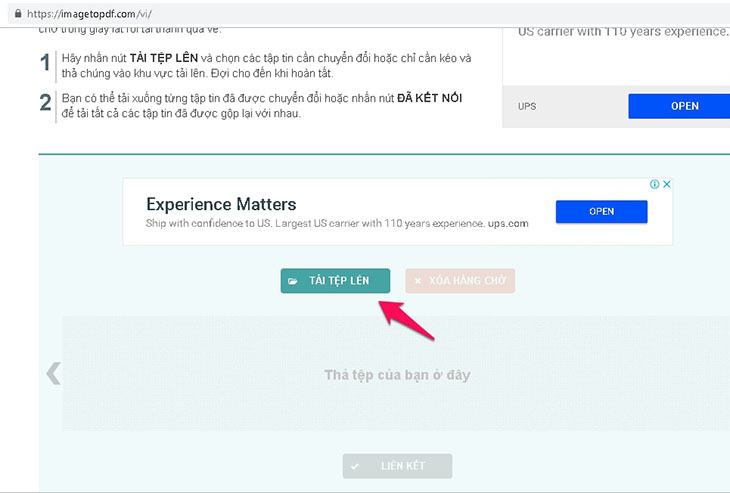Click the TẢI TỆP LÊN upload button
The height and width of the screenshot is (493, 730).
point(335,281)
